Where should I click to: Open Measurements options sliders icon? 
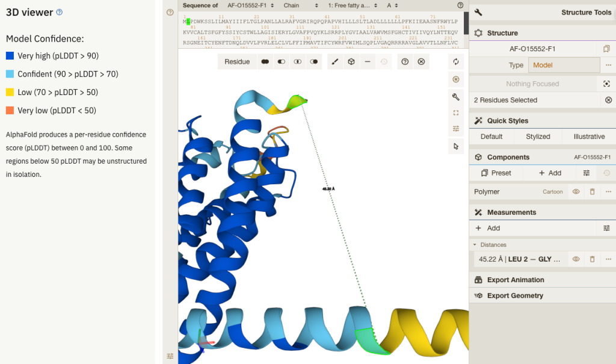(x=606, y=228)
